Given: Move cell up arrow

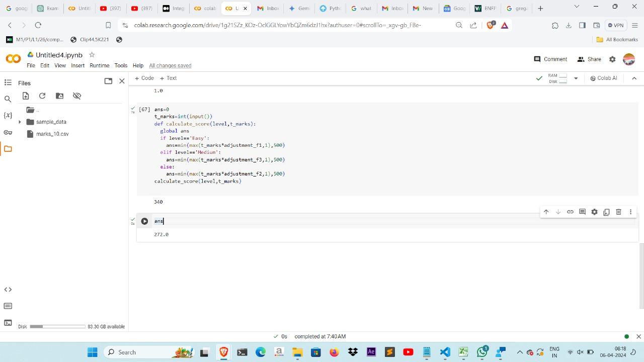Looking at the screenshot, I should (546, 212).
